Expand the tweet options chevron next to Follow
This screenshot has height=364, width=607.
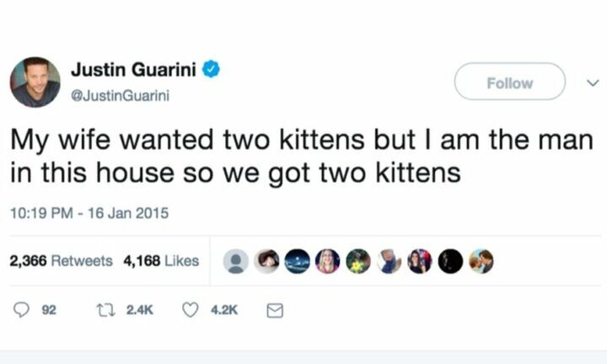592,83
